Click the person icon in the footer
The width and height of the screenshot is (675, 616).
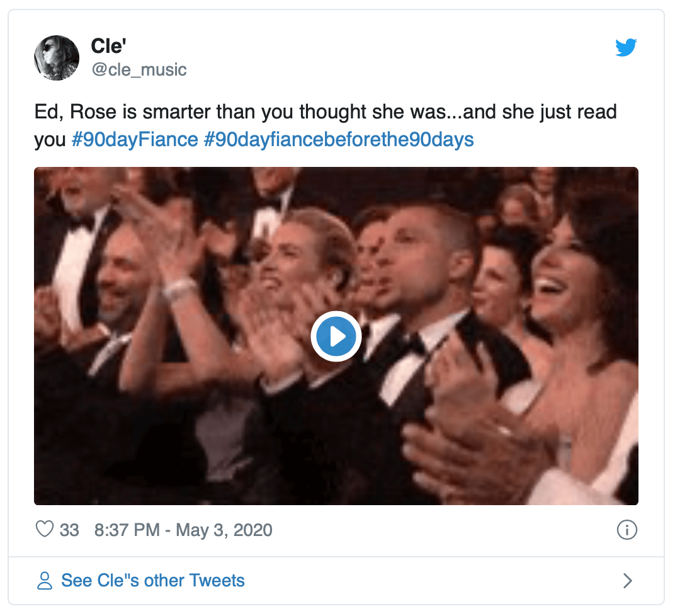pos(45,581)
